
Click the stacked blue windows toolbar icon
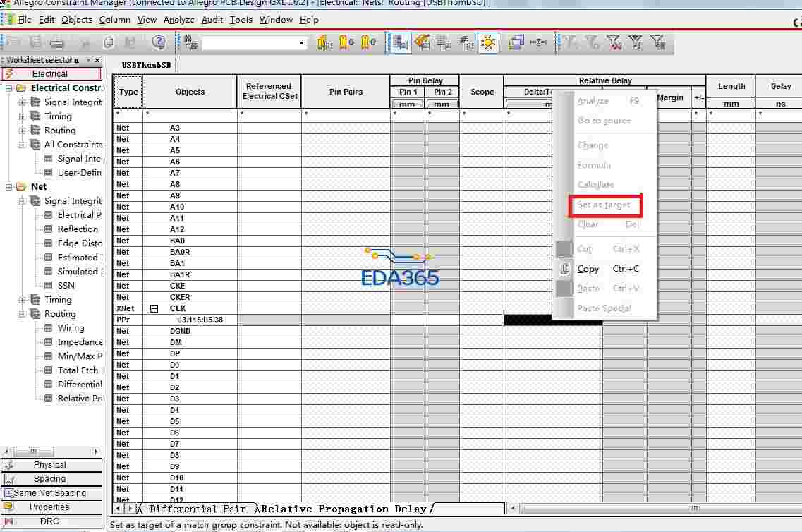click(516, 42)
